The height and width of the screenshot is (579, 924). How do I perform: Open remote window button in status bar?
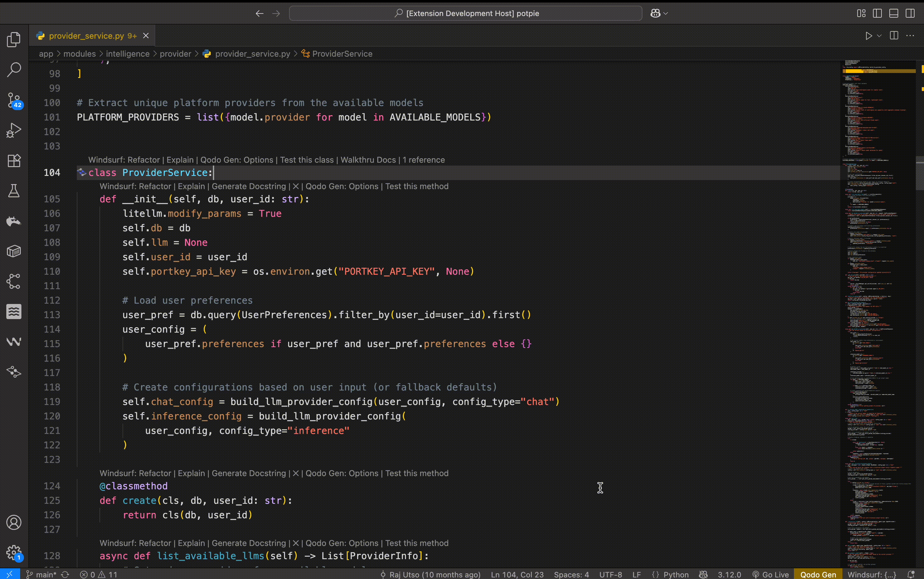click(9, 574)
